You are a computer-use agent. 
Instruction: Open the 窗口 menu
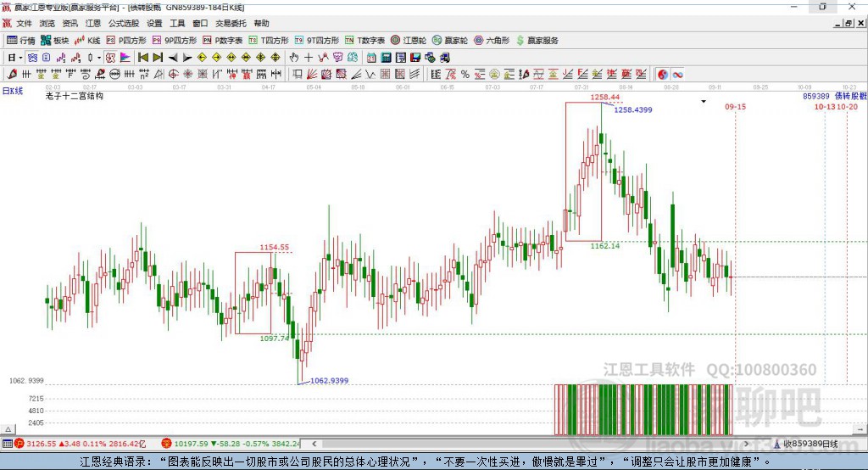pos(200,23)
